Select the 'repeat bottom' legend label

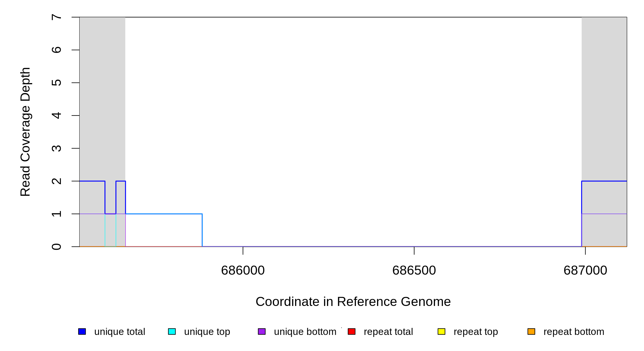pos(574,332)
